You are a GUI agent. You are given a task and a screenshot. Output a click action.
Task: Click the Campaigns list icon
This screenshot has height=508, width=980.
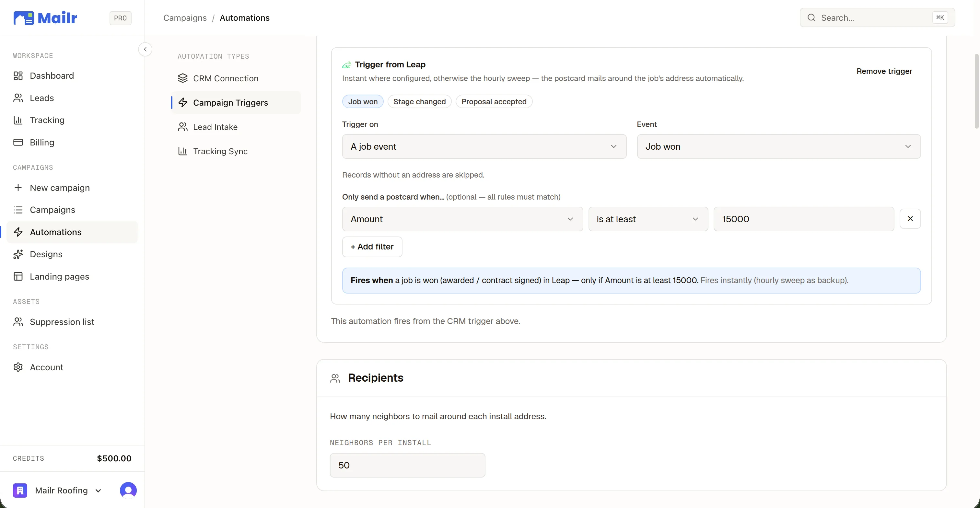tap(18, 210)
